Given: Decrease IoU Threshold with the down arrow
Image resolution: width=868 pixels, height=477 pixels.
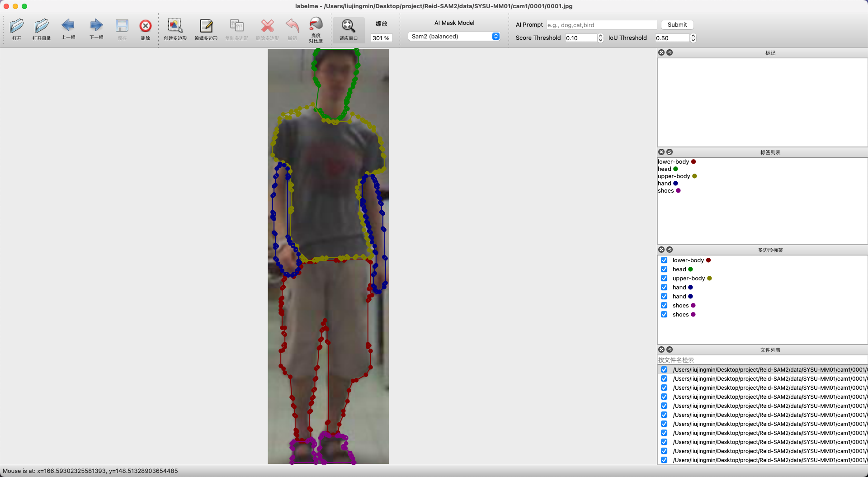Looking at the screenshot, I should [693, 40].
